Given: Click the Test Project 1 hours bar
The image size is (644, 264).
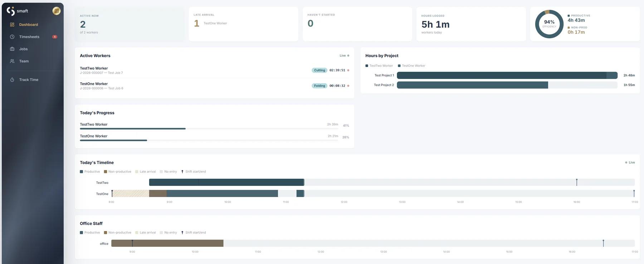Looking at the screenshot, I should [507, 75].
